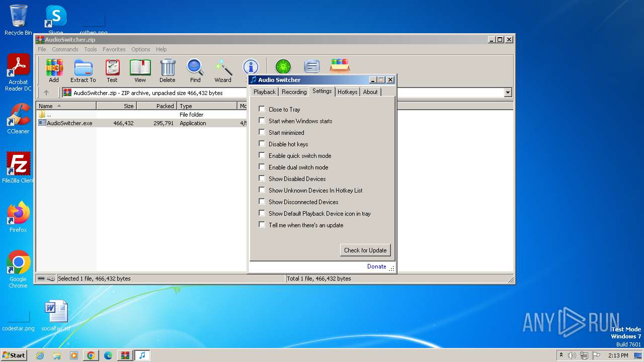Select the Google Chrome desktop icon
This screenshot has height=362, width=644.
(18, 269)
